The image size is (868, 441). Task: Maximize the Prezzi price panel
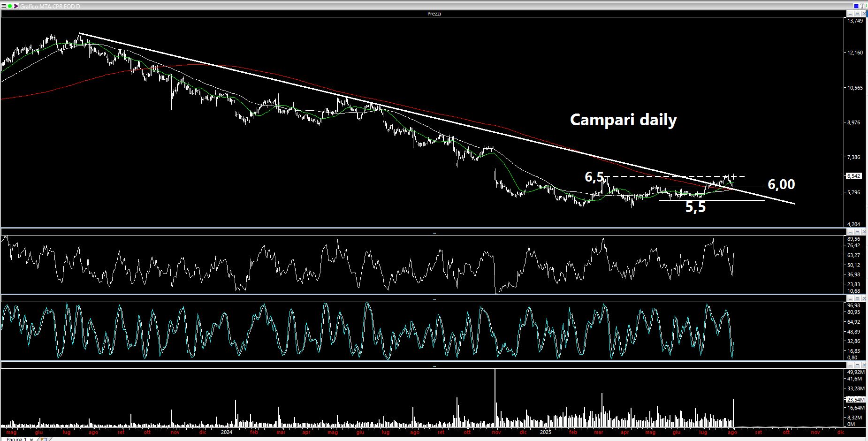pos(857,14)
